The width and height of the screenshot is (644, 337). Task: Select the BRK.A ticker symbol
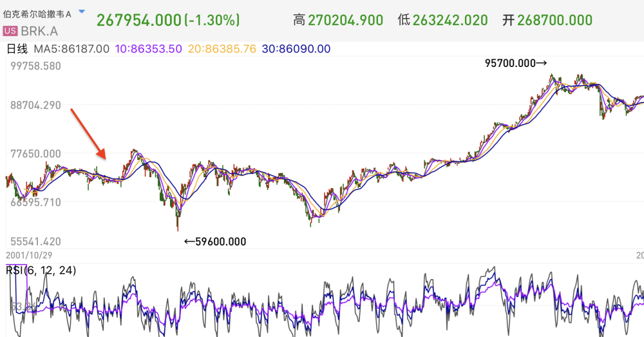[39, 31]
